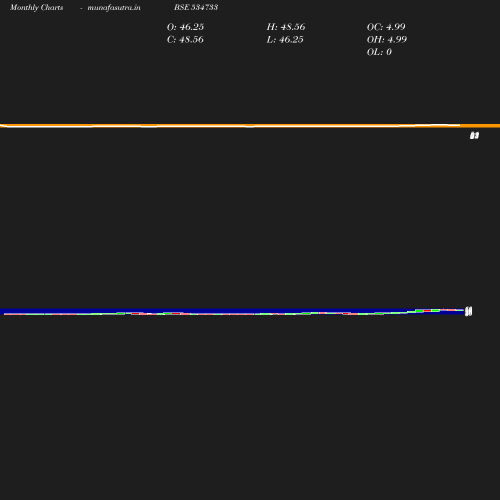
Task: Click the price label at candlestick series end
Action: tap(468, 311)
